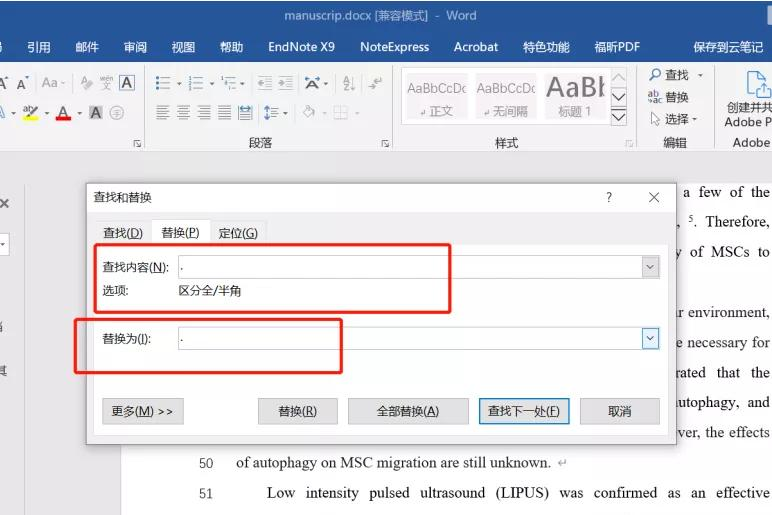Click the justify alignment icon
The image size is (772, 515).
pos(225,113)
